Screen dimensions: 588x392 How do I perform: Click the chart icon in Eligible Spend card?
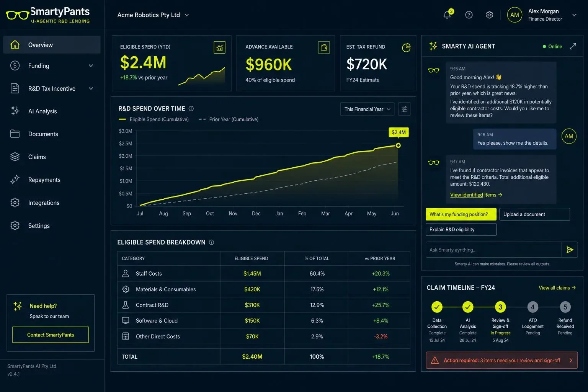219,47
